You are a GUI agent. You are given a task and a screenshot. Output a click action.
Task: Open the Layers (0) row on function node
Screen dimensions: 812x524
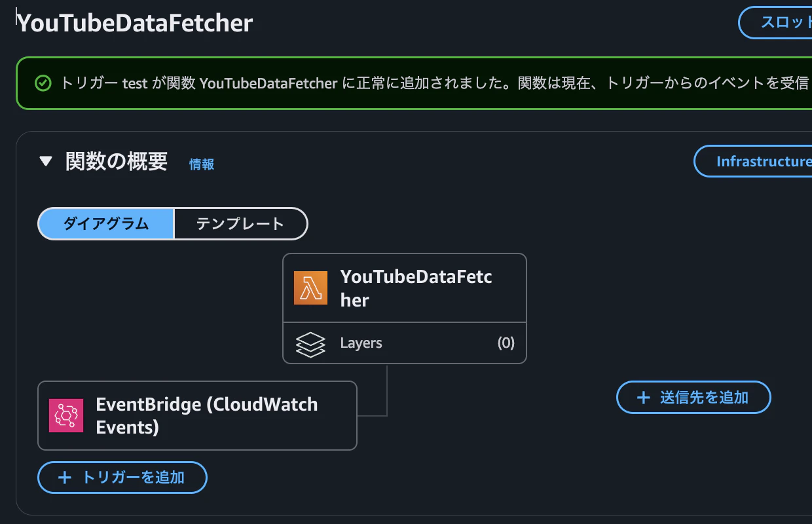click(404, 343)
